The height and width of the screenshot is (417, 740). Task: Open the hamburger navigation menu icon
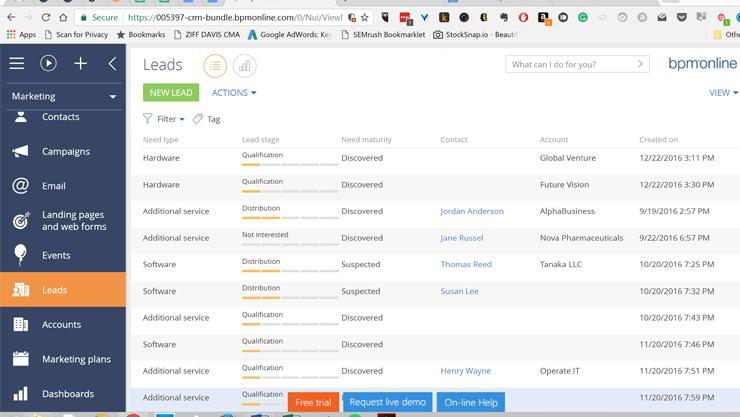click(17, 63)
